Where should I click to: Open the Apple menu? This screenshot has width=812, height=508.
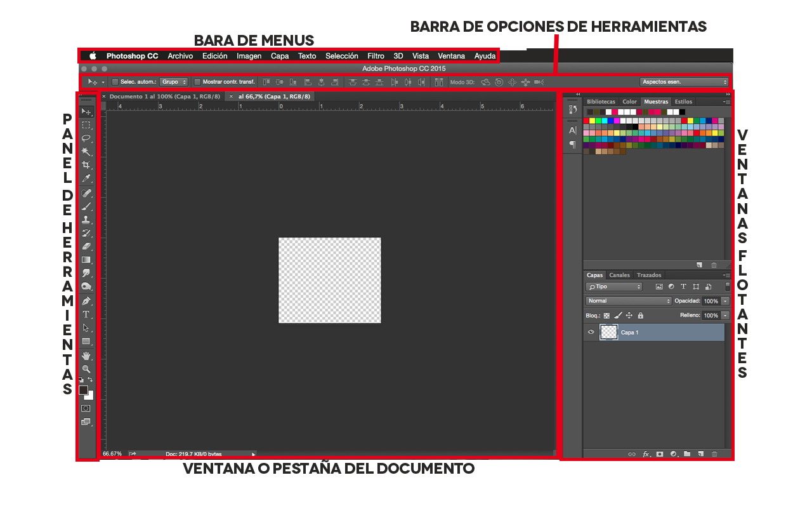pyautogui.click(x=93, y=56)
